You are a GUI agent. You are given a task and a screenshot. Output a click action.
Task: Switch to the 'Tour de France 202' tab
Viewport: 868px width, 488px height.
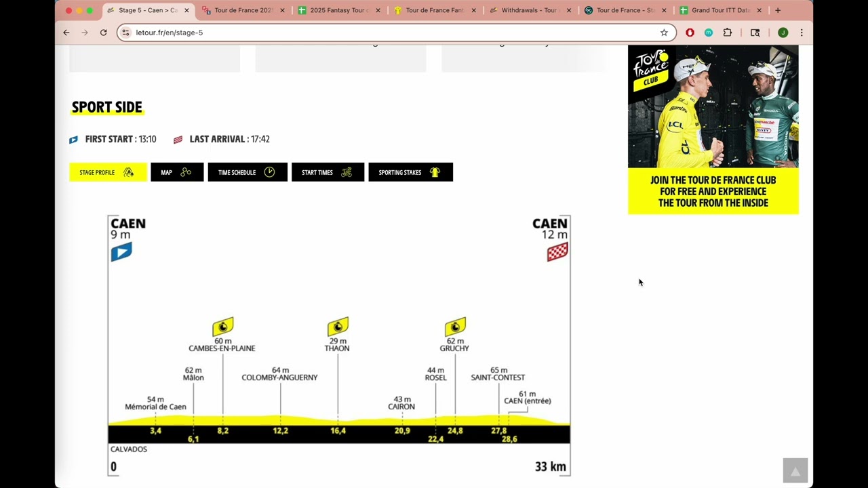(x=243, y=10)
